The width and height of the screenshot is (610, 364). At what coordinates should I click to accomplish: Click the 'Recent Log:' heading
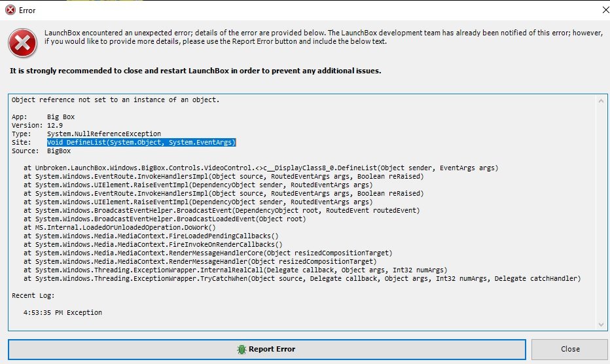point(33,296)
